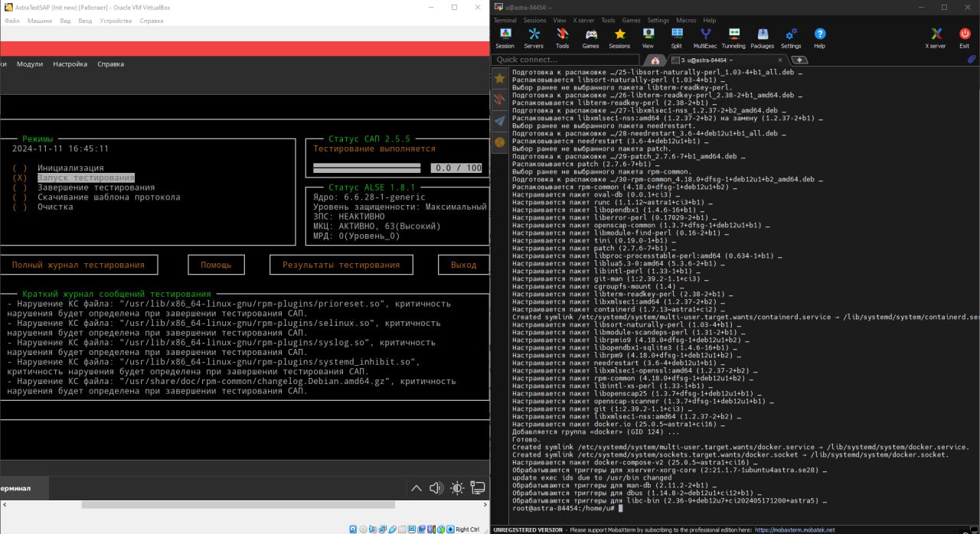Open the Servers tool in MobaXterm
Screen dimensions: 980x534
click(x=534, y=38)
